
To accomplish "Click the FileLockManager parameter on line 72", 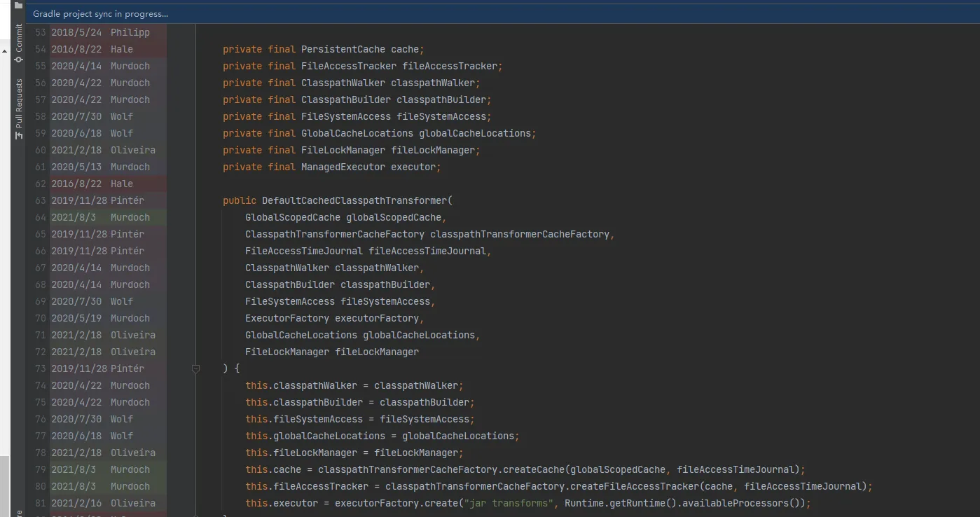I will coord(332,352).
